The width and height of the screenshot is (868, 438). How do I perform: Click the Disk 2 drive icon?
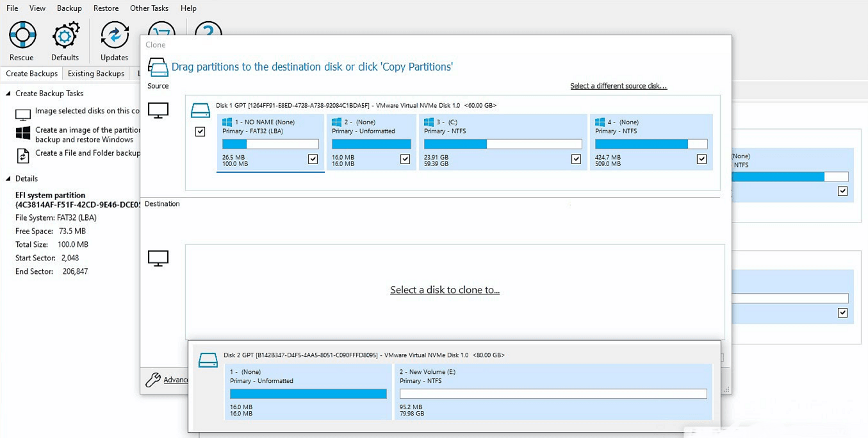(208, 360)
